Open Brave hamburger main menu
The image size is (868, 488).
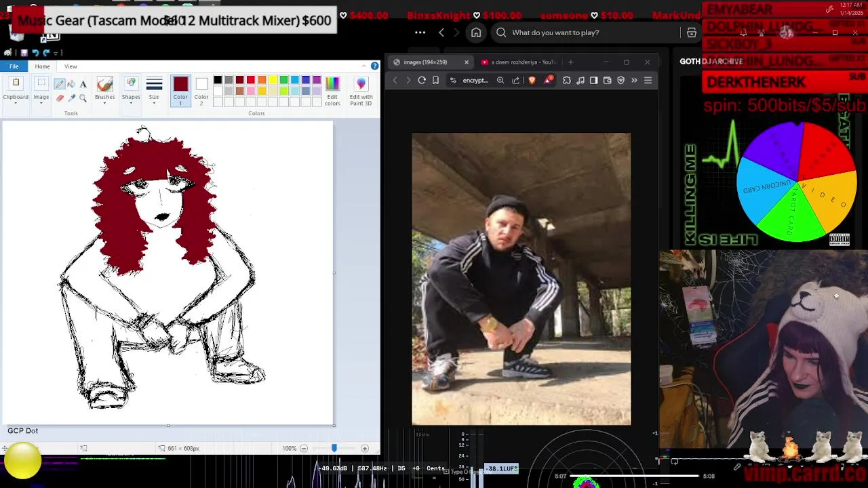tap(648, 80)
